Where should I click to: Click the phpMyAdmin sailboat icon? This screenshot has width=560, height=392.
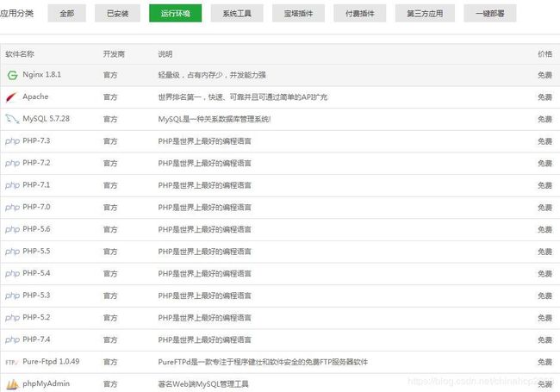coord(12,384)
